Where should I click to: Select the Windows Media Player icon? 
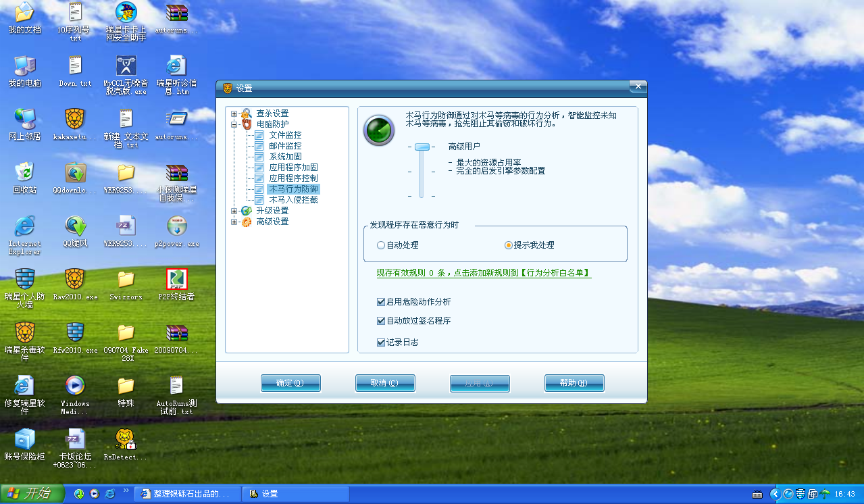(75, 395)
